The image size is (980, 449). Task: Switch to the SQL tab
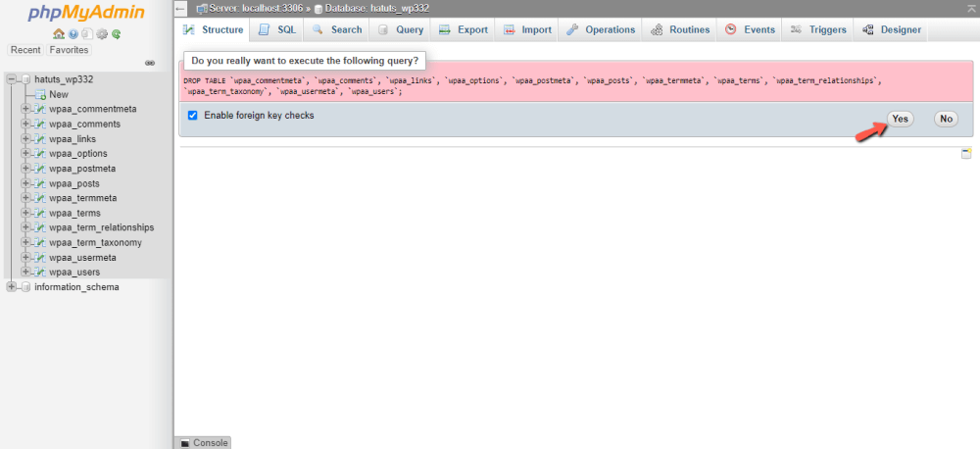[277, 29]
